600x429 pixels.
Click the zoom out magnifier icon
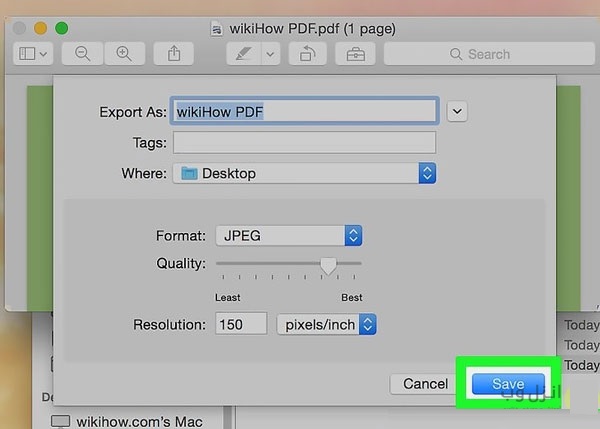tap(82, 54)
